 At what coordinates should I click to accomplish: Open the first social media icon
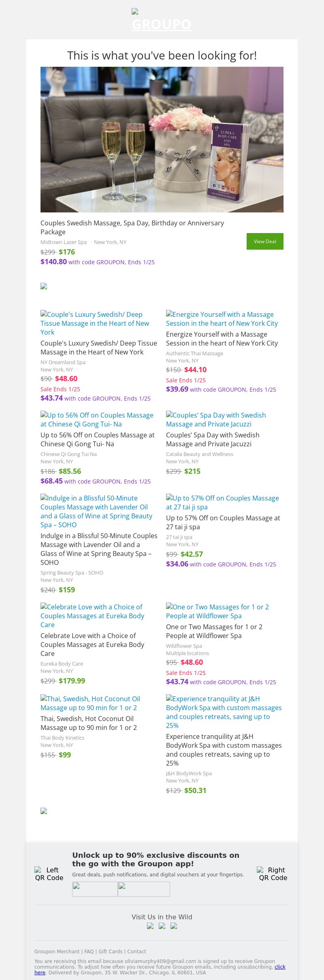pos(150,926)
